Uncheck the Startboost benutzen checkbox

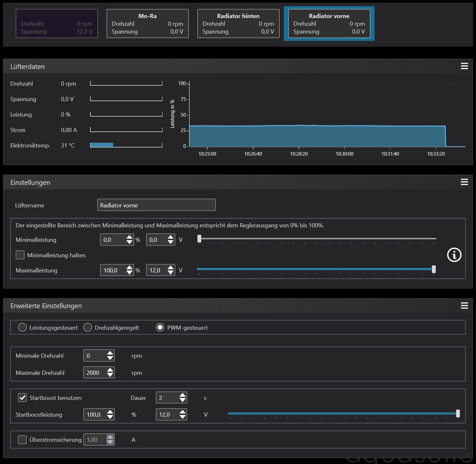tap(23, 398)
